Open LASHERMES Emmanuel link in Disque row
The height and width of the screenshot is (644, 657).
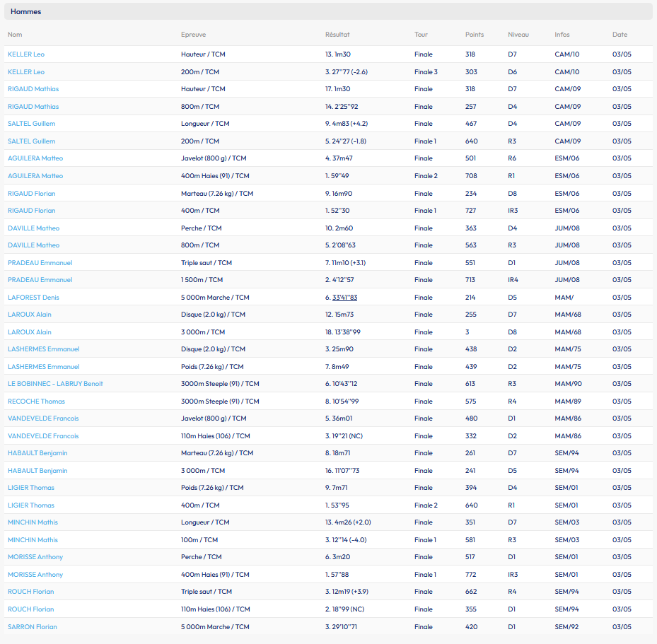coord(44,350)
